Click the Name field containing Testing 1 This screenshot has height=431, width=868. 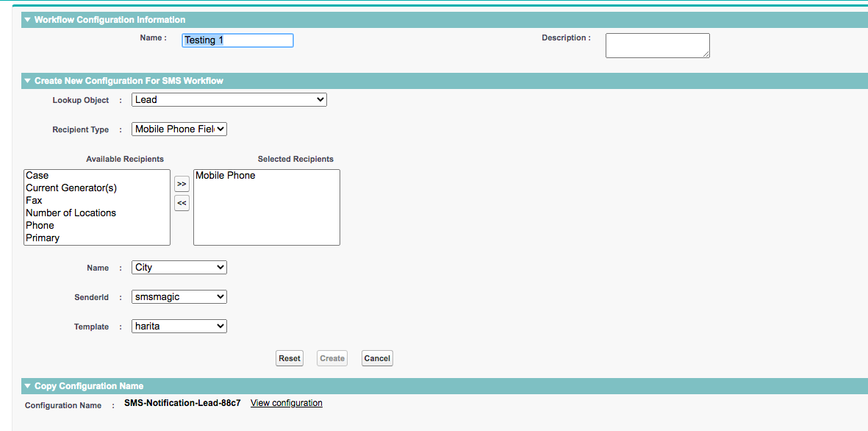coord(237,40)
